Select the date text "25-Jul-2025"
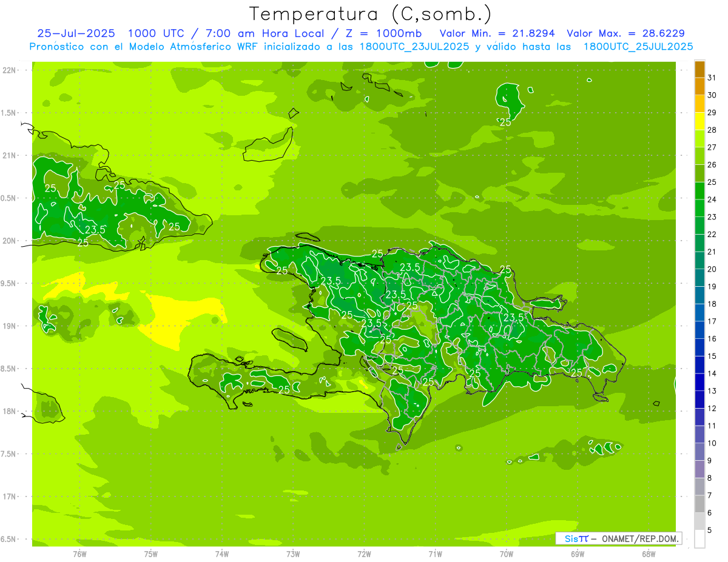728x562 pixels. pos(75,33)
